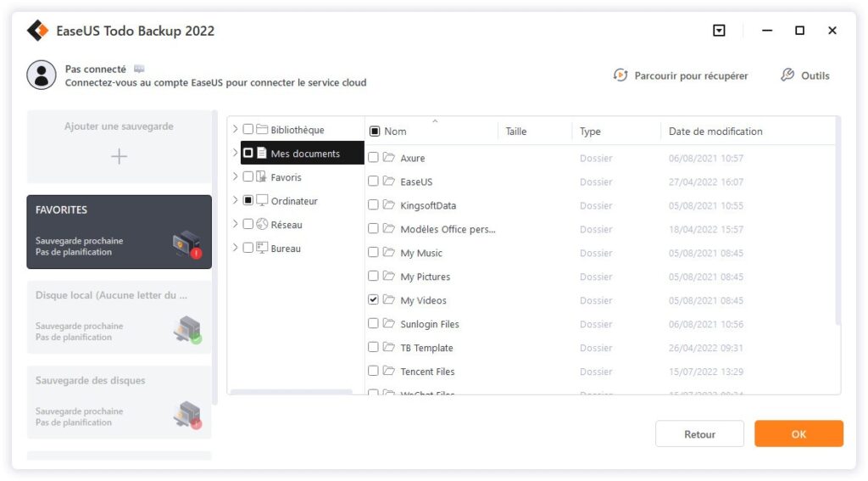Toggle the Nom select-all checkbox
This screenshot has width=868, height=481.
coord(375,131)
